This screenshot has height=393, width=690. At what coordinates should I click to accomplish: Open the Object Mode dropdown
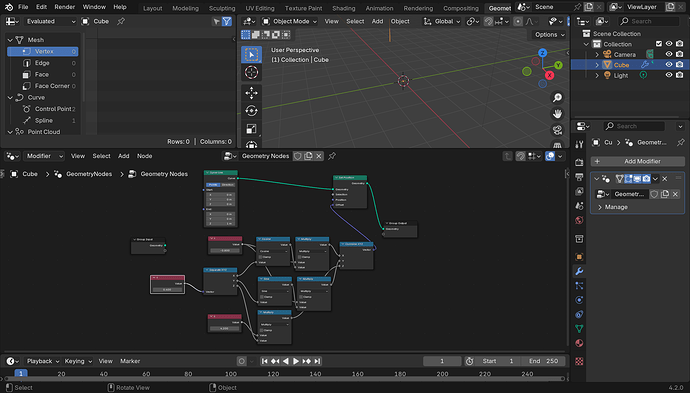tap(290, 21)
